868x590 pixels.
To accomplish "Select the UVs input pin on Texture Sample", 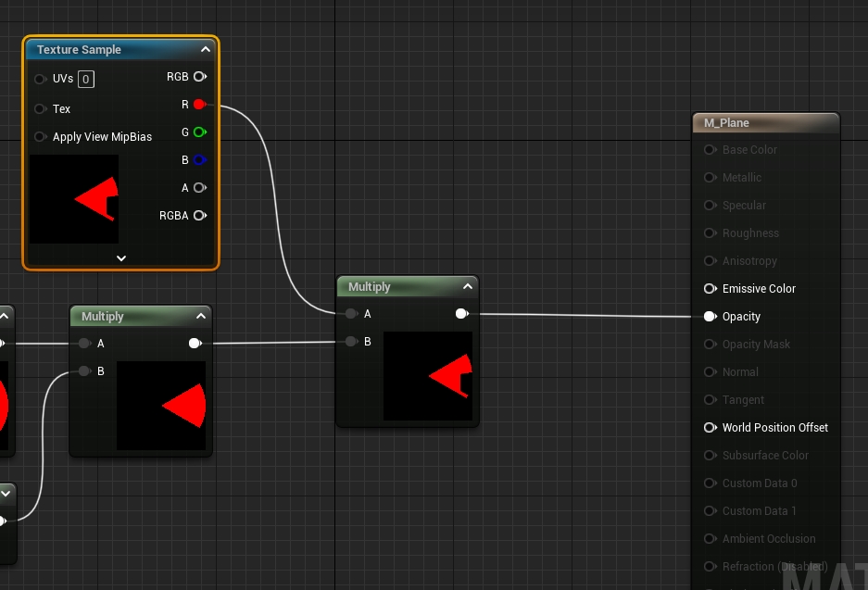I will (40, 80).
